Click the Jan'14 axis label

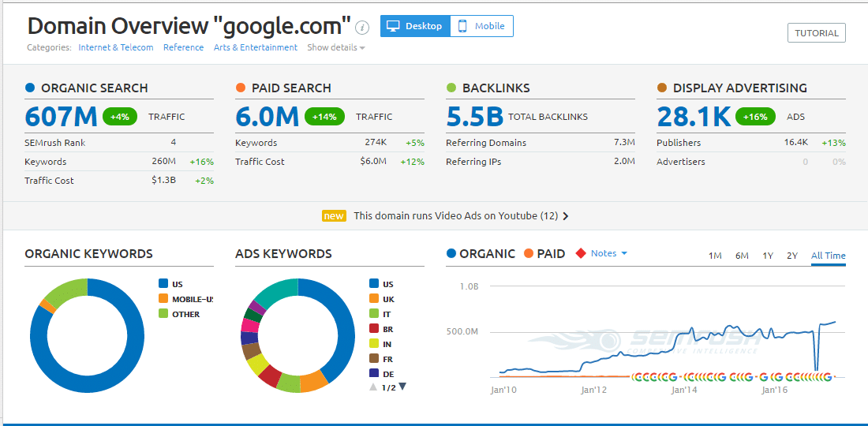click(685, 390)
